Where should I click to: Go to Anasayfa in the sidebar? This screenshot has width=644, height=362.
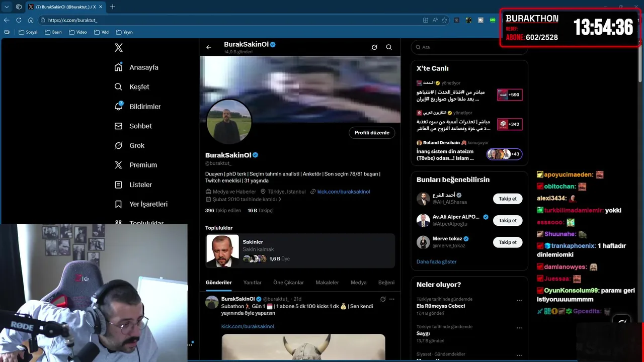(137, 67)
